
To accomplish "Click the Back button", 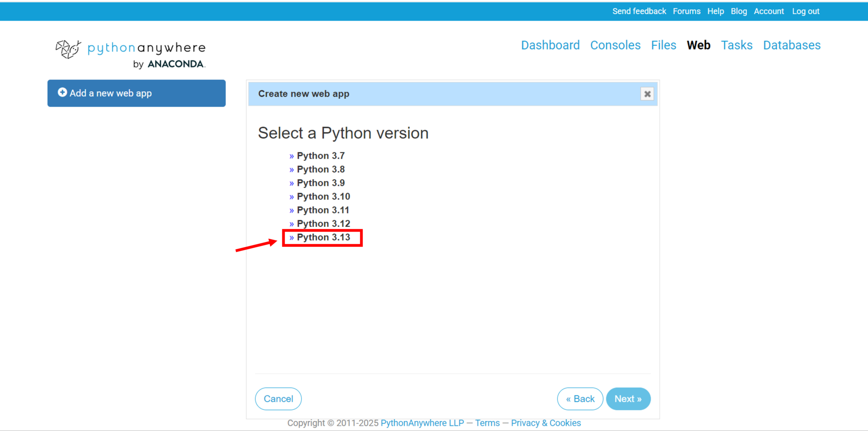I will (x=580, y=399).
